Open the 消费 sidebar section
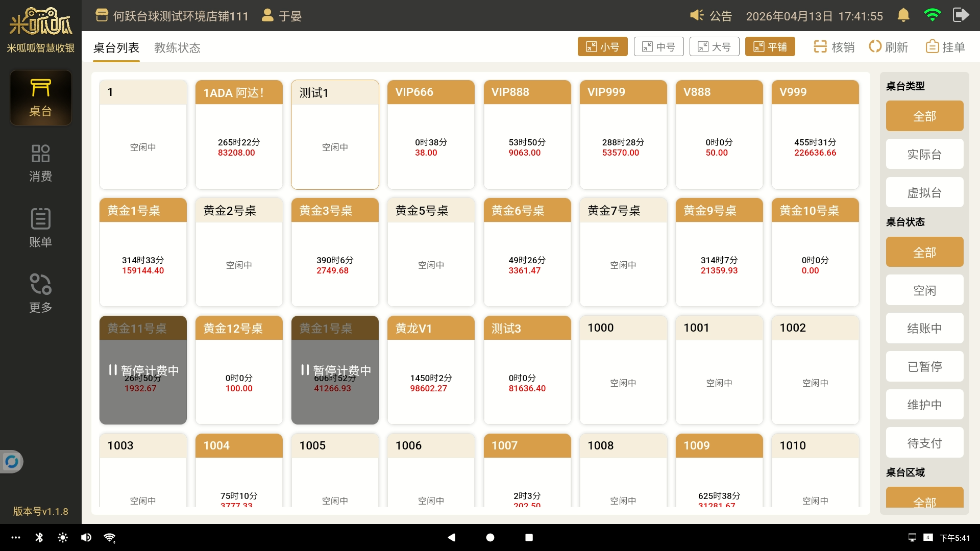Viewport: 980px width, 551px height. [40, 162]
